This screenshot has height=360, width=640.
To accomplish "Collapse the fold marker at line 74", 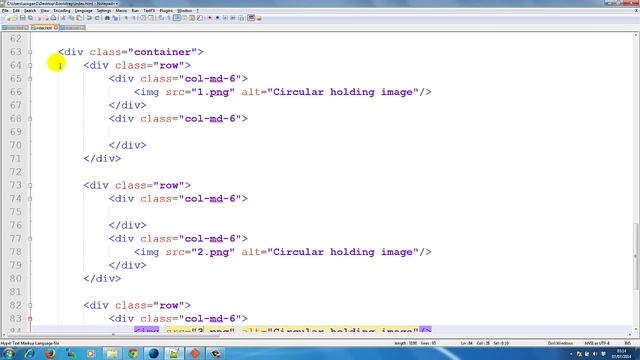I will pos(30,198).
